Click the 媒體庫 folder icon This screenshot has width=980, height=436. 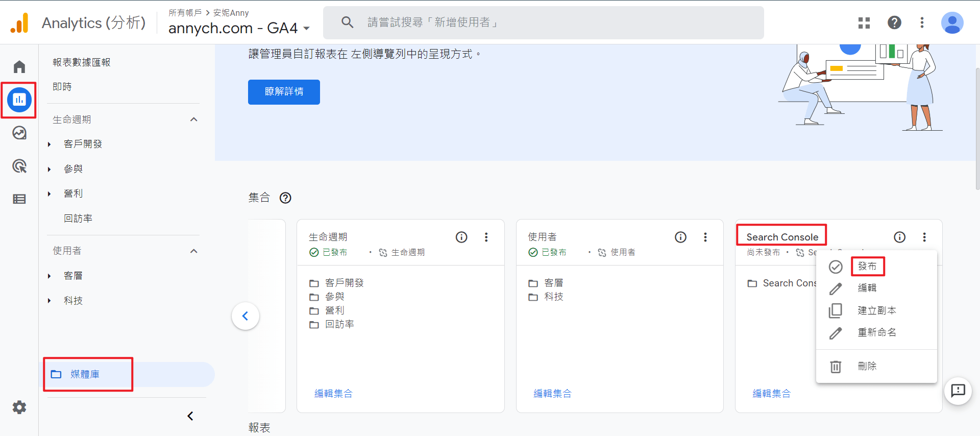[56, 374]
